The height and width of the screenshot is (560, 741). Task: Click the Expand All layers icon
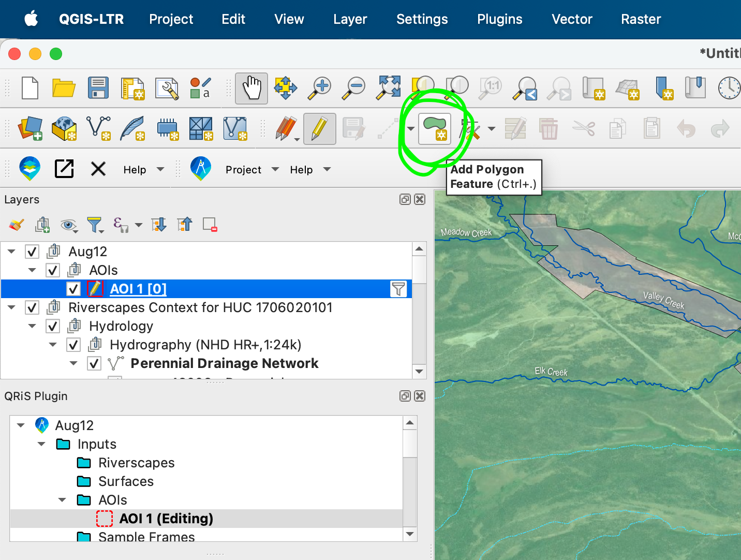(x=159, y=224)
